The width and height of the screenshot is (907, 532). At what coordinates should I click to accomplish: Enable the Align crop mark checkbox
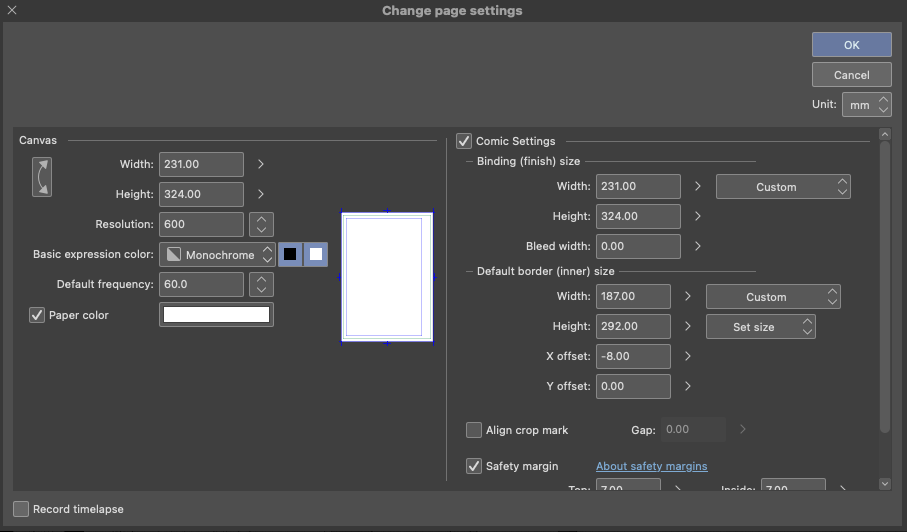pos(474,430)
